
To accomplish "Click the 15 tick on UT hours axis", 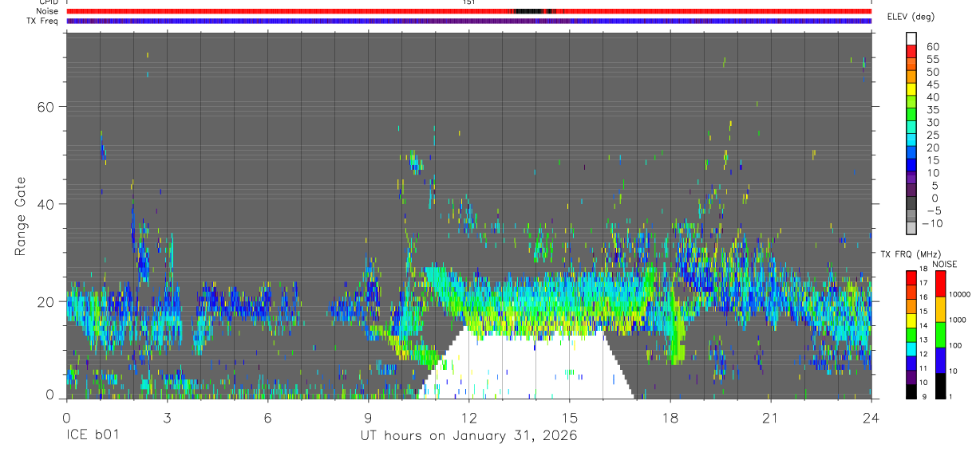I will 570,417.
